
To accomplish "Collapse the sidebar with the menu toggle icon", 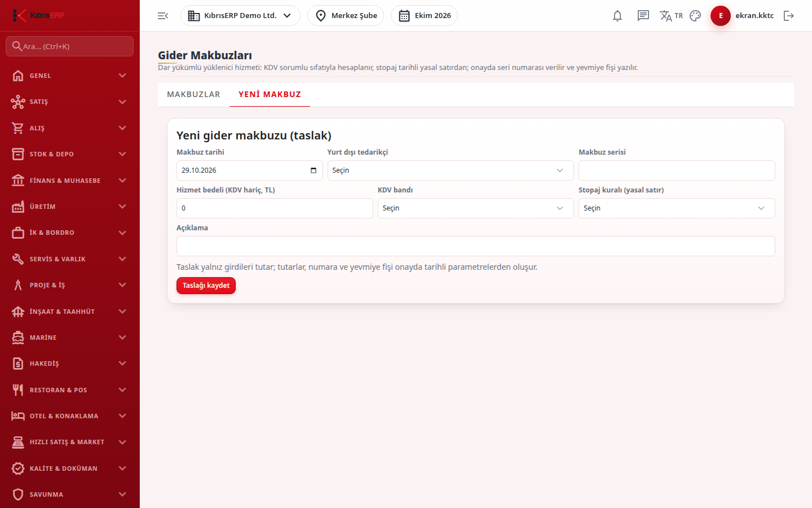I will tap(163, 16).
